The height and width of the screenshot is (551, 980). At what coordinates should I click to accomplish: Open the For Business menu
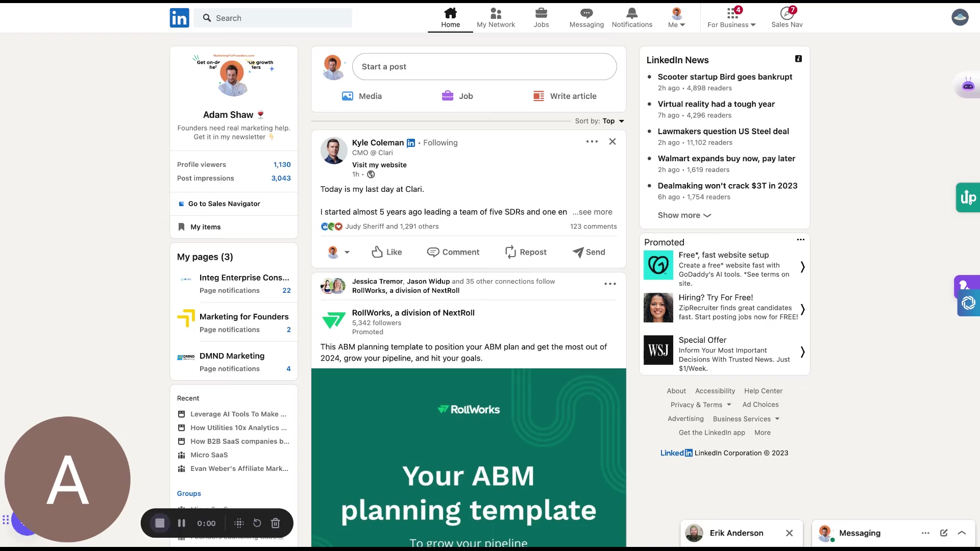731,24
